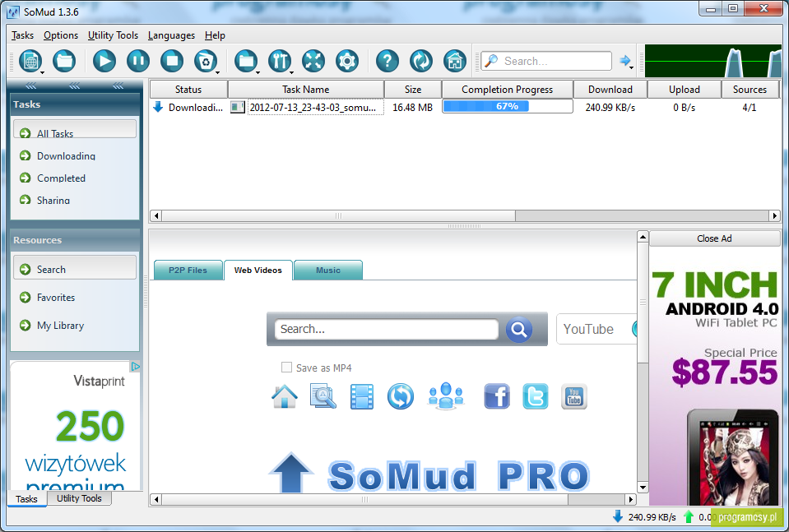This screenshot has width=789, height=532.
Task: Select the 2012-07-13_23-43-03_somu task row
Action: pos(465,107)
